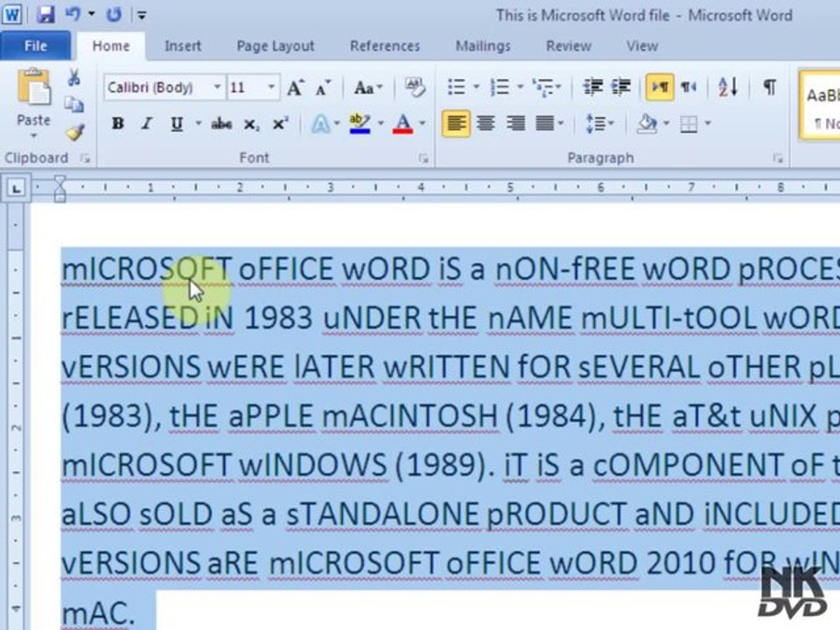Toggle Strikethrough formatting
This screenshot has width=840, height=630.
(x=221, y=123)
